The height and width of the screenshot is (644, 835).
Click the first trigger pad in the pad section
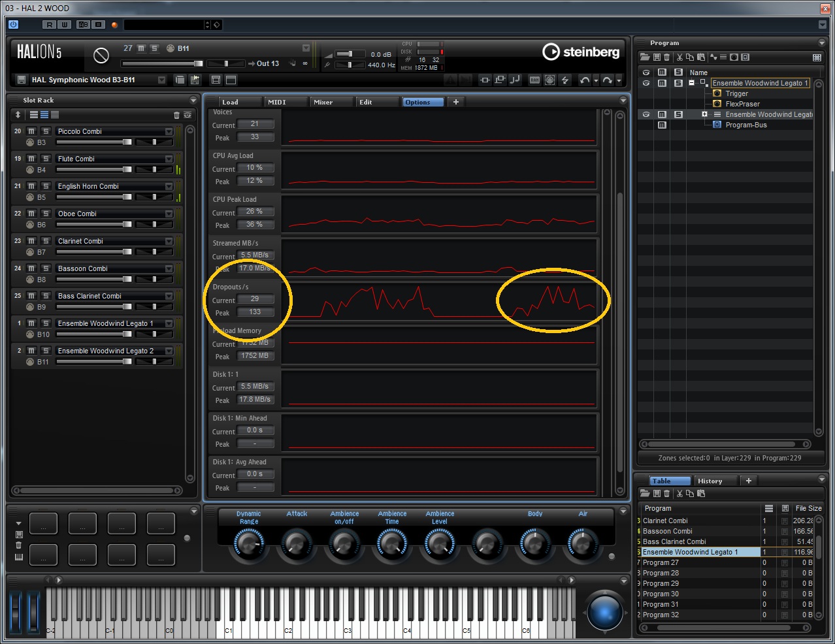[43, 524]
